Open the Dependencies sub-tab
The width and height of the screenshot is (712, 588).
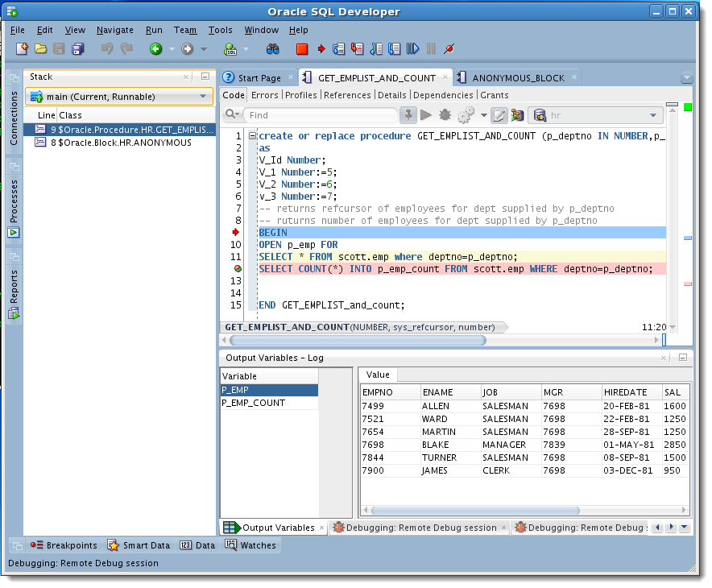coord(442,95)
